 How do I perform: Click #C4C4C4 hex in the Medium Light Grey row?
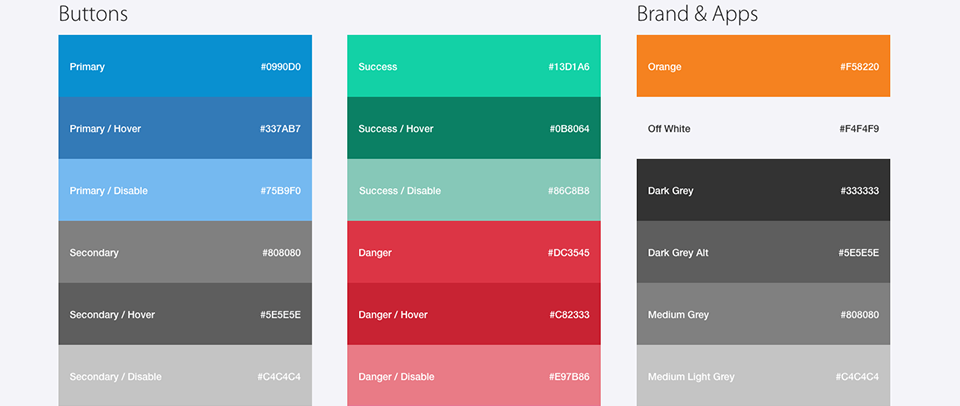point(857,377)
